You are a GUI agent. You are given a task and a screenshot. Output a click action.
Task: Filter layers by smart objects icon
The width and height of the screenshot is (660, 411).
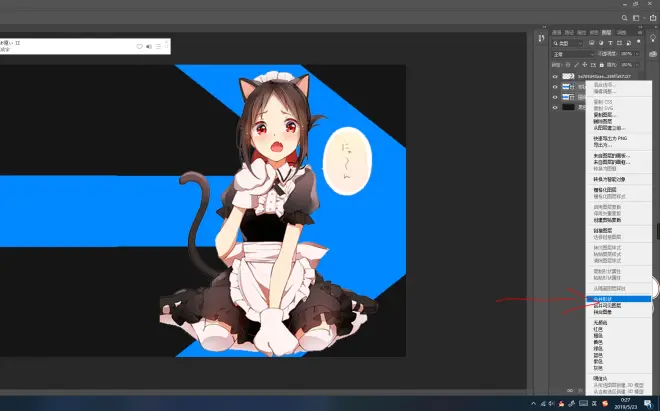tap(629, 43)
